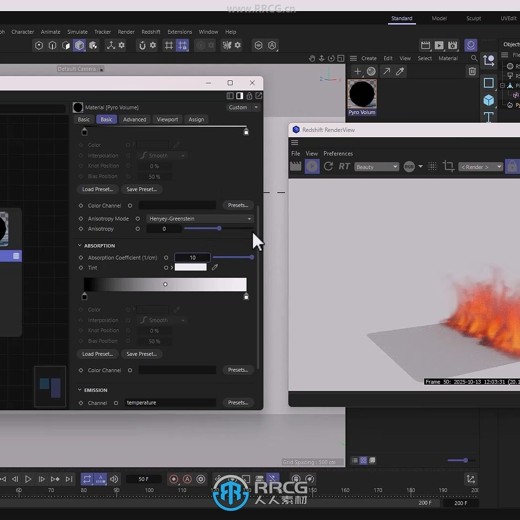
Task: Delete material with the trash icon
Action: (472, 71)
